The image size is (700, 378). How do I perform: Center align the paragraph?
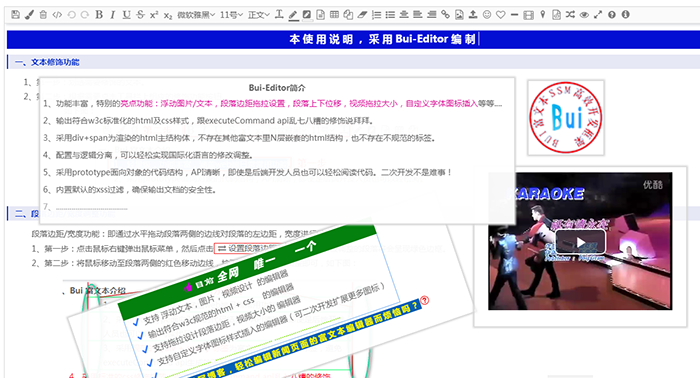[x=404, y=15]
